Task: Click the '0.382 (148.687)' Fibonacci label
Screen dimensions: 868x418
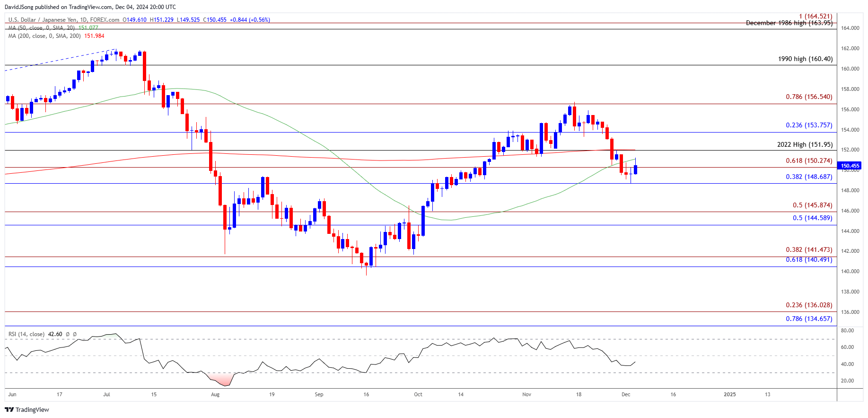Action: point(809,177)
